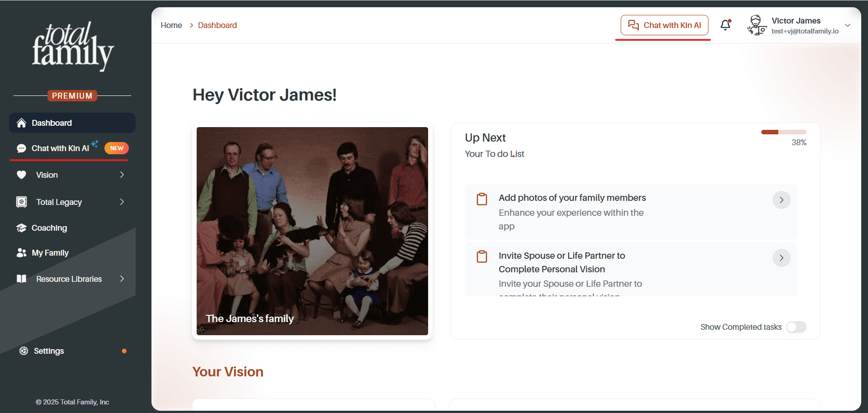Click the Vision heart icon
The image size is (868, 413).
pyautogui.click(x=21, y=175)
